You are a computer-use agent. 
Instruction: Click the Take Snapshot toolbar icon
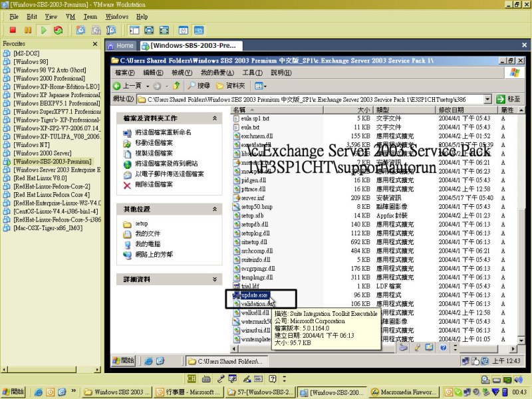80,30
